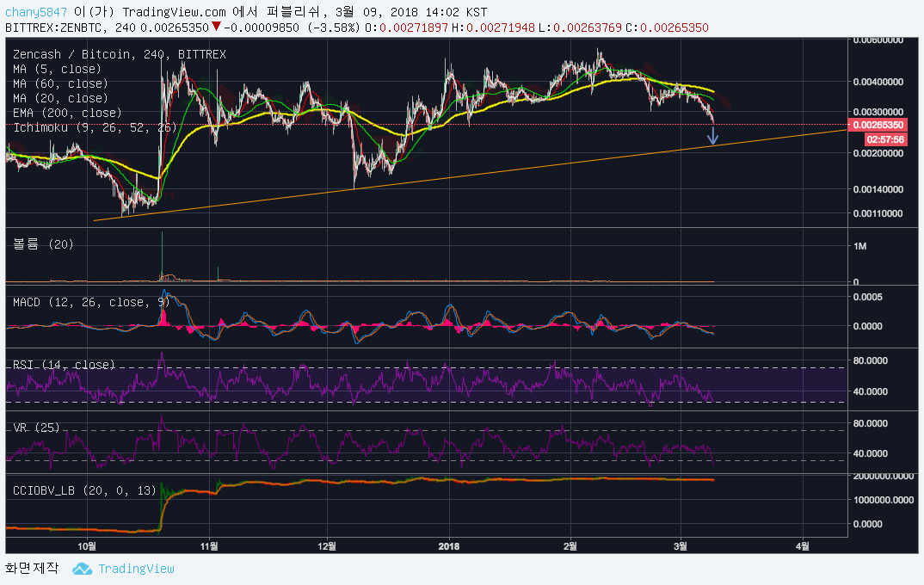Viewport: 924px width, 585px height.
Task: Click the 2월 time axis marker
Action: [570, 546]
